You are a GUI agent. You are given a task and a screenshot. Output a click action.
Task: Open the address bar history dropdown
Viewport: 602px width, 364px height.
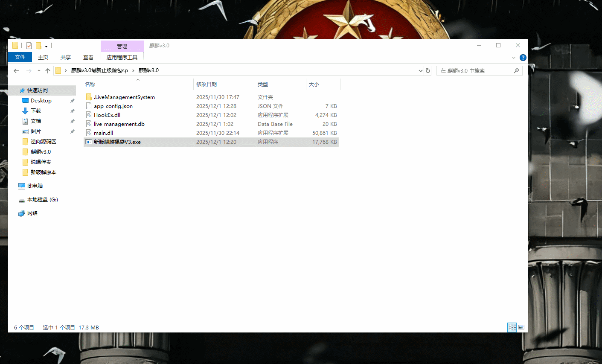(x=421, y=71)
